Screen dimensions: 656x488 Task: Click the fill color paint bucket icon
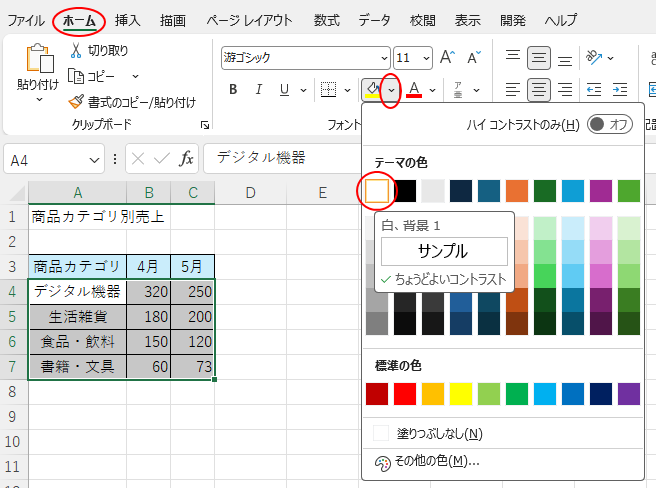coord(373,90)
